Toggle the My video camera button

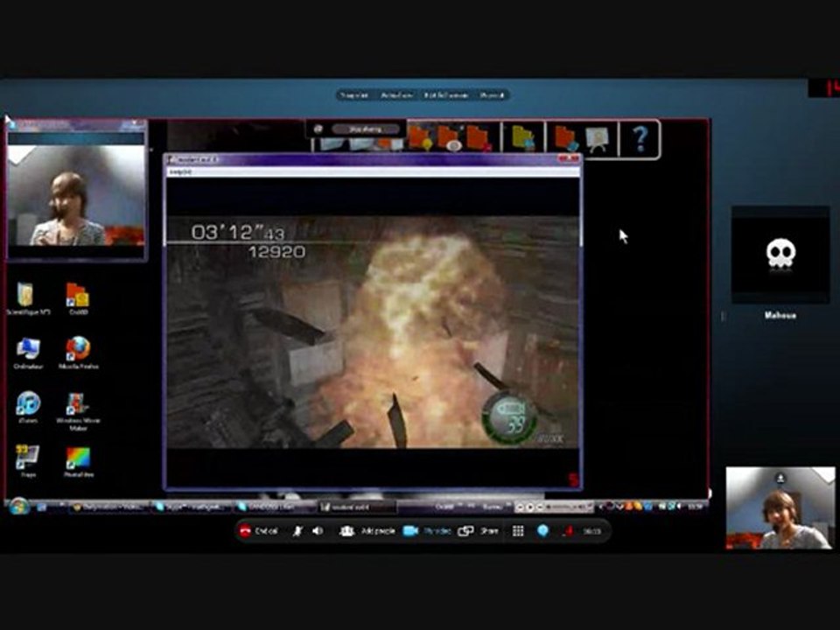[426, 531]
